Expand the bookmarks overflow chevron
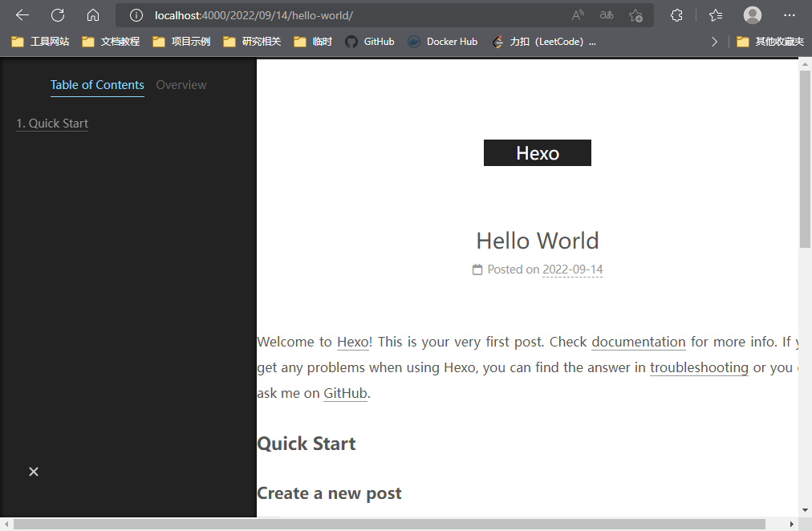The height and width of the screenshot is (531, 812). click(714, 42)
